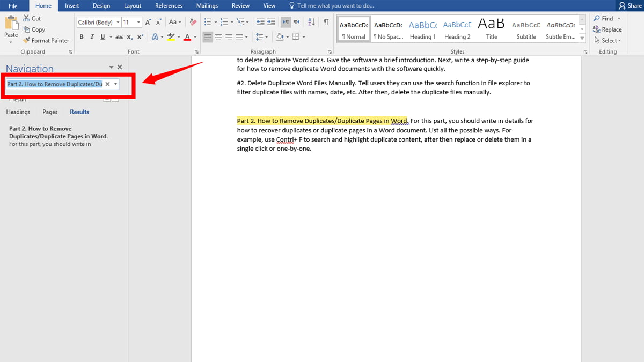Click the Format Painter brush icon
The height and width of the screenshot is (362, 644).
click(27, 40)
